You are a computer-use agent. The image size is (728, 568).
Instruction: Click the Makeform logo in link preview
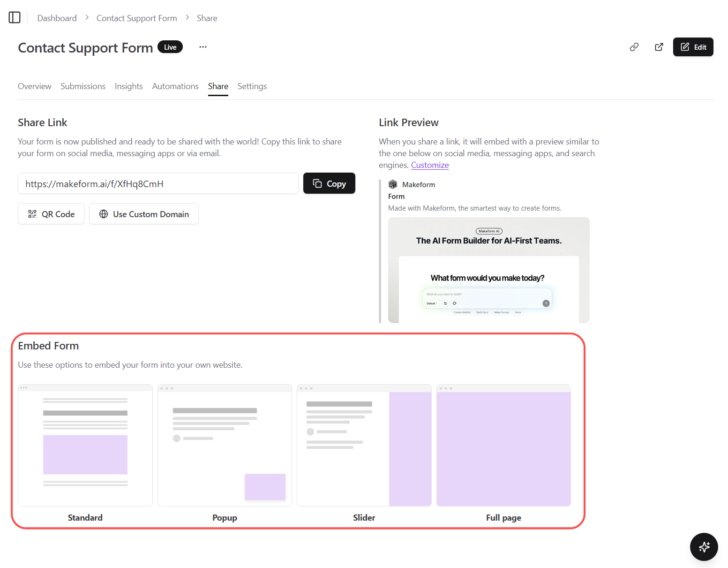(x=393, y=184)
